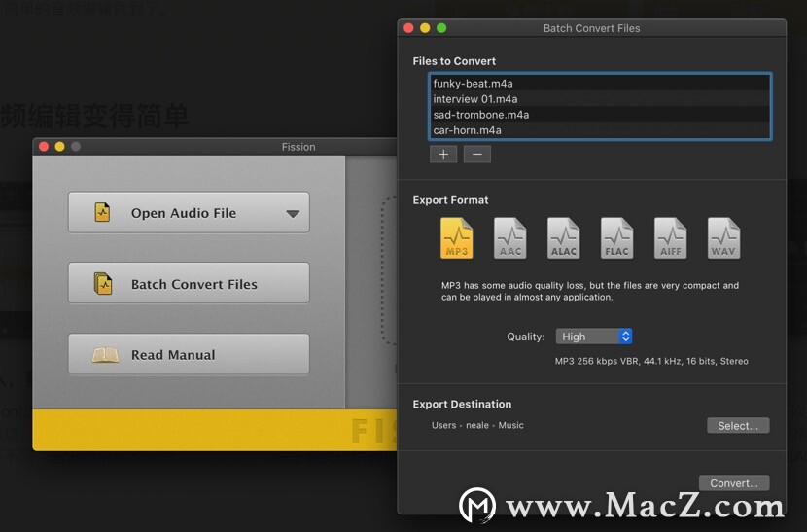807x532 pixels.
Task: Minimize the Batch Convert Files window
Action: [425, 28]
